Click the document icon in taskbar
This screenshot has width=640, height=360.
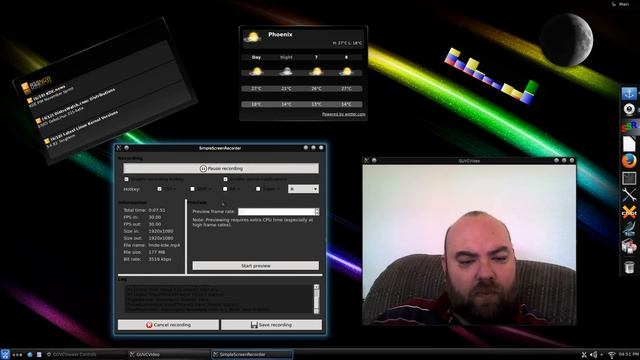tap(39, 355)
